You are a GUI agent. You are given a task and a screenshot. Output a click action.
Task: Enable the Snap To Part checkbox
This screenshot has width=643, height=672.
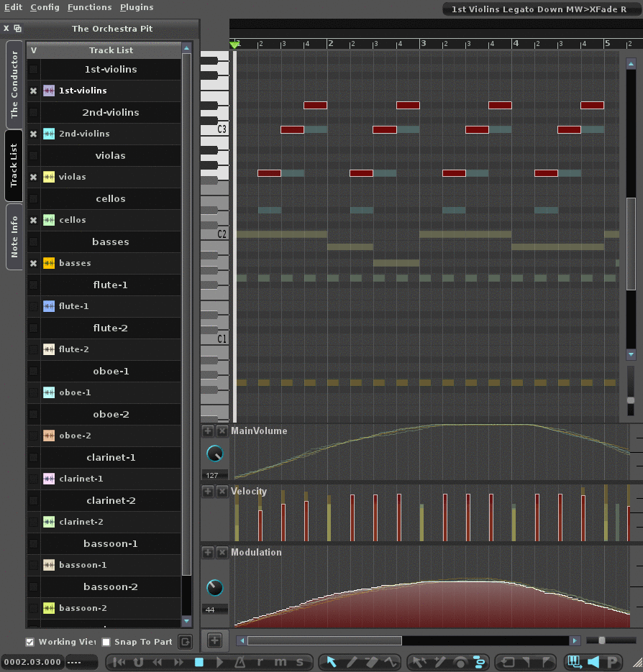[106, 642]
